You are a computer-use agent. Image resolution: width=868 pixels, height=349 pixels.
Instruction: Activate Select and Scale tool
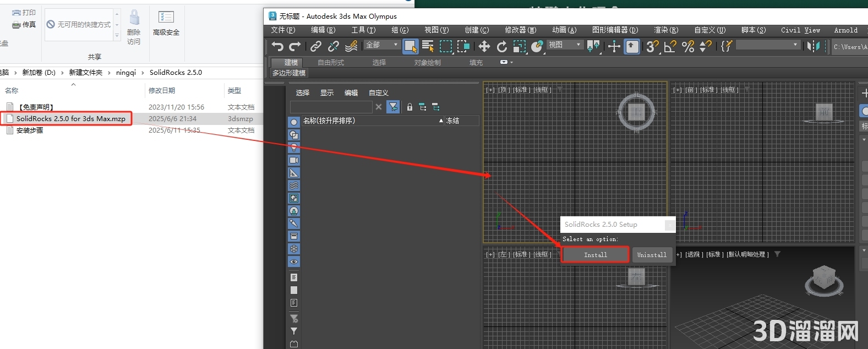point(520,46)
